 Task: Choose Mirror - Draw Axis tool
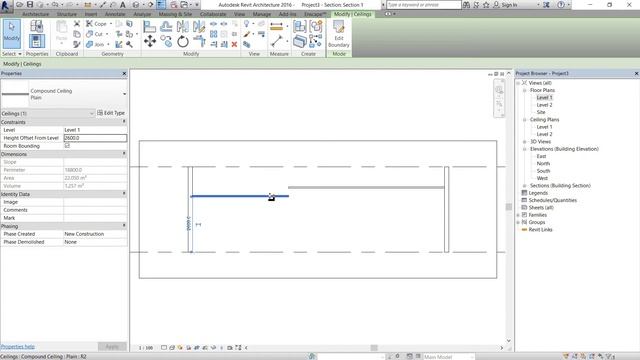tap(199, 27)
